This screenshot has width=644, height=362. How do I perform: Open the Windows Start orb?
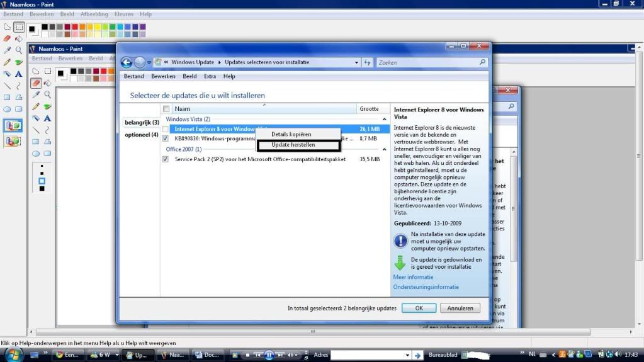[14, 354]
